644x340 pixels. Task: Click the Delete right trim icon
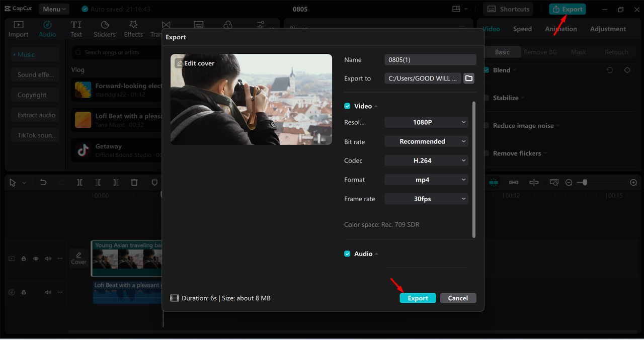tap(116, 183)
